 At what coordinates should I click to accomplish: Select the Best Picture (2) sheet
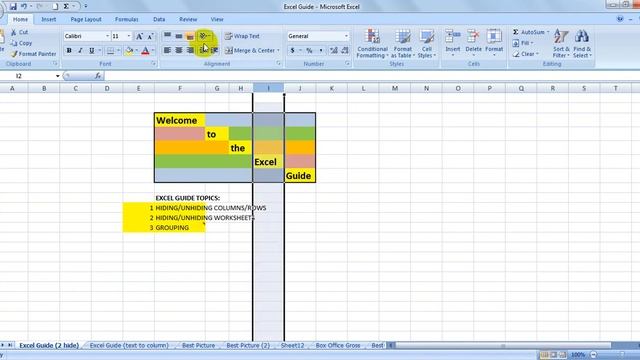[248, 345]
